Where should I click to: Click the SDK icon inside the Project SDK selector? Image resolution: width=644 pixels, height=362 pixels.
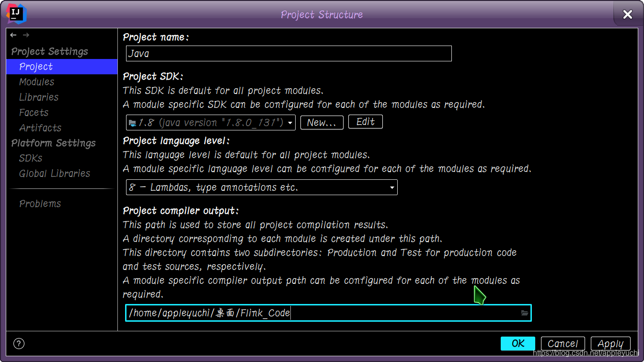132,122
